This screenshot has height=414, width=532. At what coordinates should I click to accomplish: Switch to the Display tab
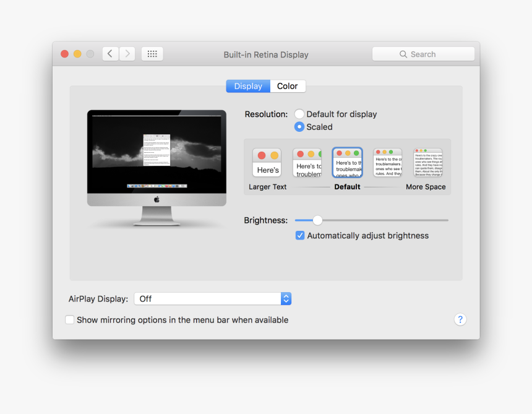[248, 86]
